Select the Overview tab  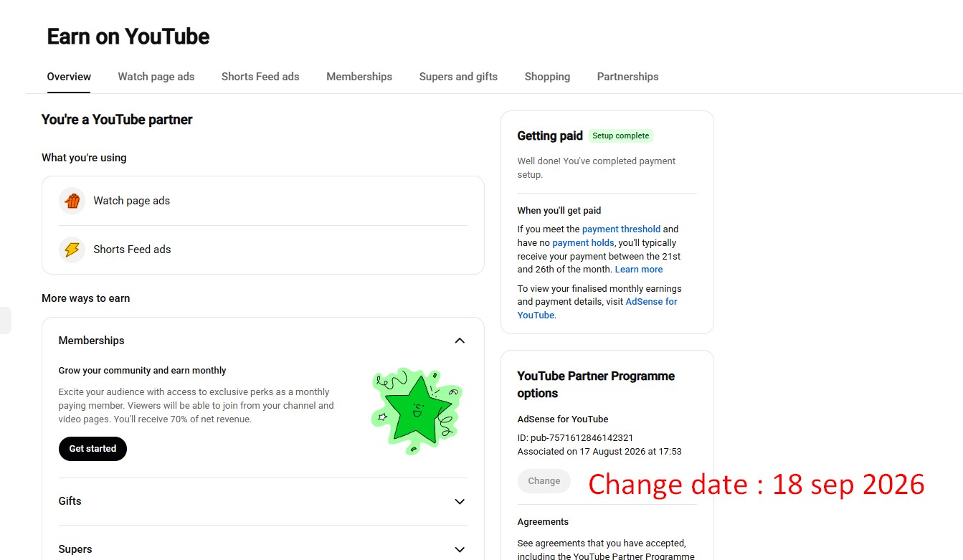[69, 77]
